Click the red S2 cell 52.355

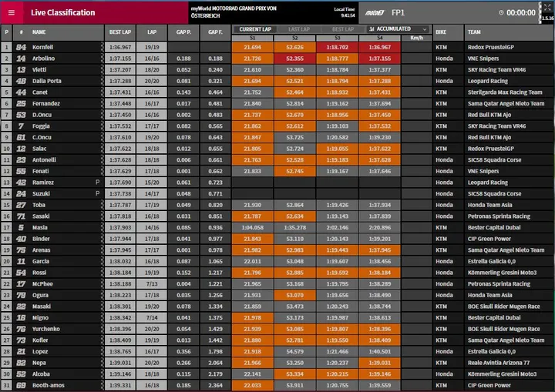coord(294,59)
